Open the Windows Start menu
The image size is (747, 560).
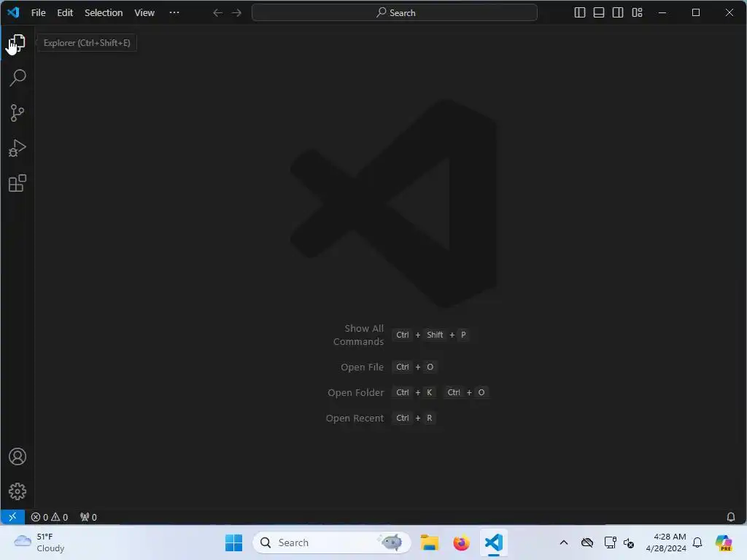point(233,542)
